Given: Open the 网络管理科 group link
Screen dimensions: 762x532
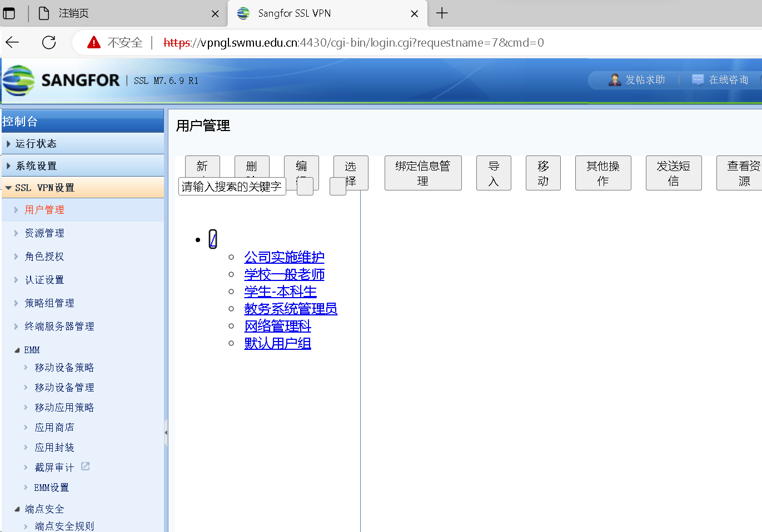Looking at the screenshot, I should pos(277,326).
